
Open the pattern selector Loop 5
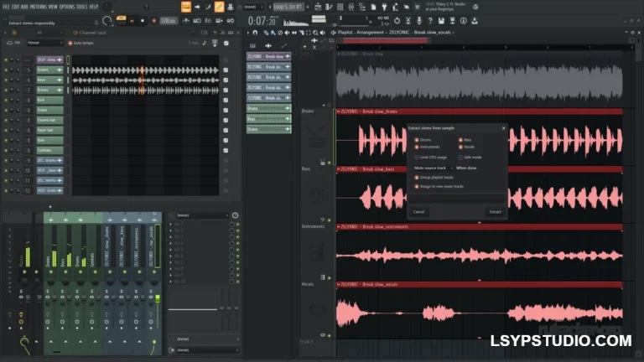pyautogui.click(x=288, y=7)
